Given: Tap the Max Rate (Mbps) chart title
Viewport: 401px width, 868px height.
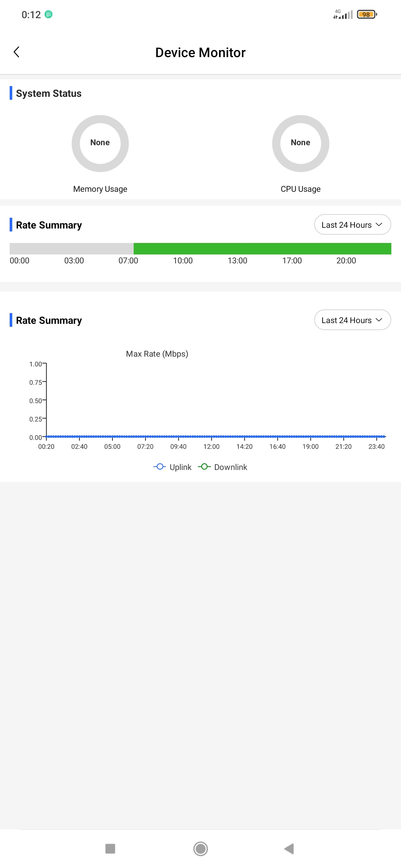Looking at the screenshot, I should pyautogui.click(x=157, y=354).
